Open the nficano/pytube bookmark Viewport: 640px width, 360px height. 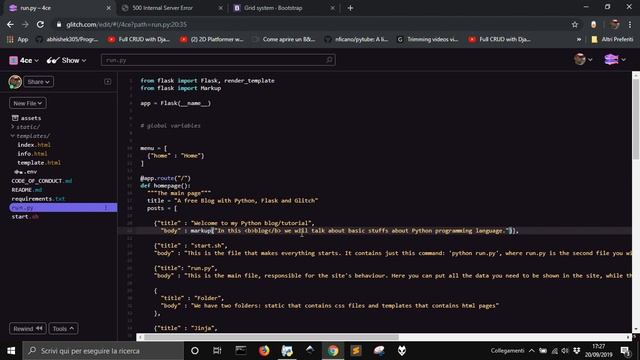356,39
